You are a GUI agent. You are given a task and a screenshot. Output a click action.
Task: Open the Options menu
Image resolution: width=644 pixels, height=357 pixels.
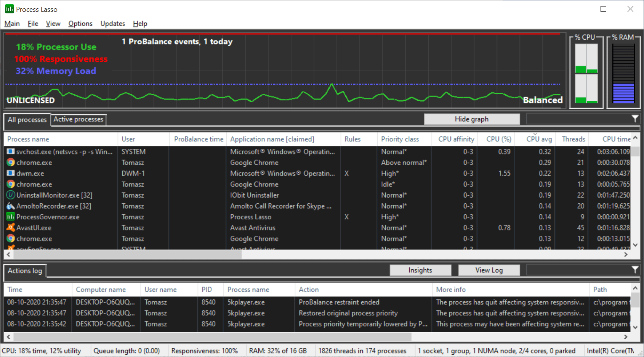[80, 24]
